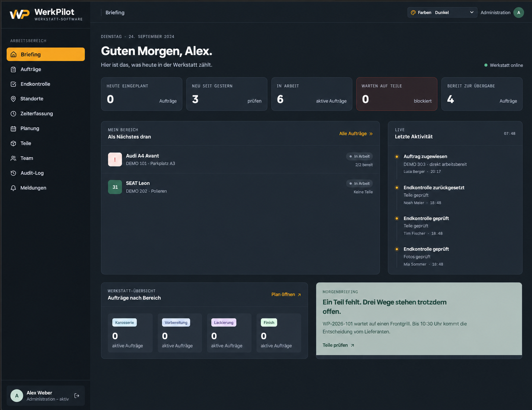The height and width of the screenshot is (410, 532).
Task: Click the Administration avatar in header
Action: (x=519, y=13)
